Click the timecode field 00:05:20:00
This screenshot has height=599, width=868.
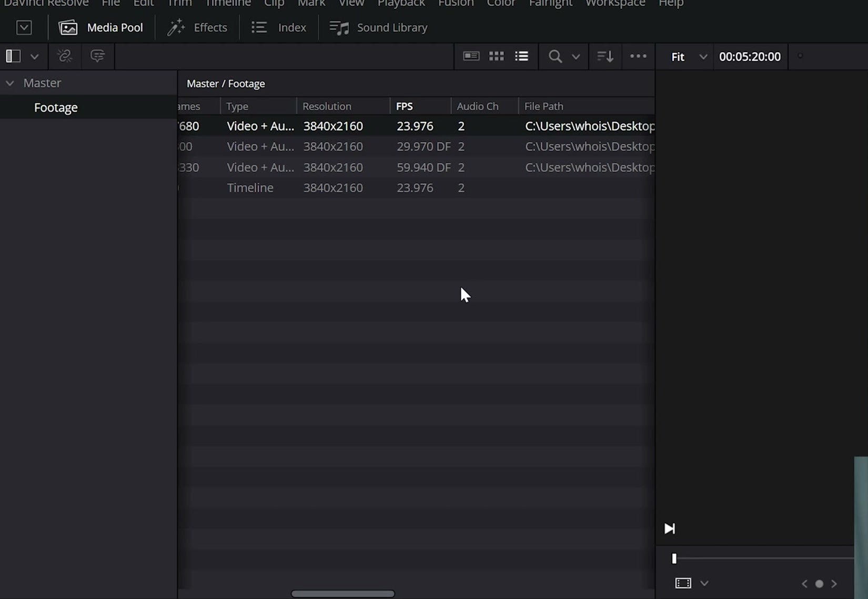750,56
